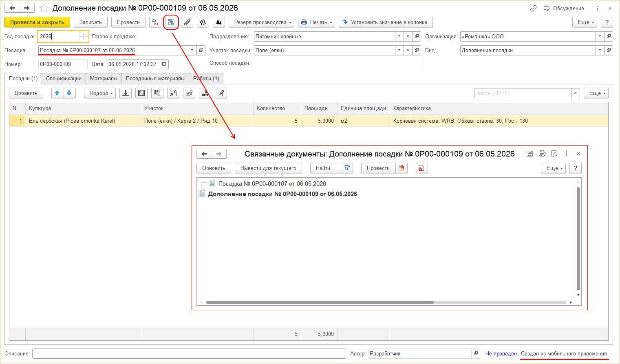Move row up with blue arrow
620x364 pixels.
(x=57, y=93)
